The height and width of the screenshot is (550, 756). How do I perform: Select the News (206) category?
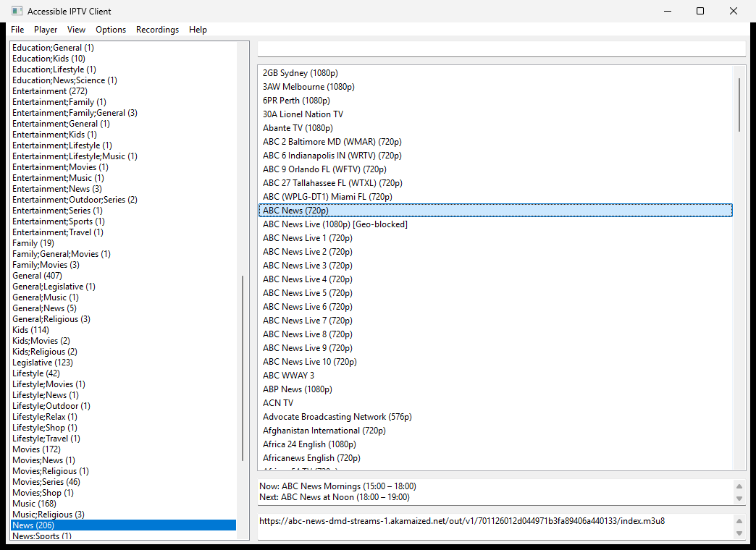click(x=123, y=525)
